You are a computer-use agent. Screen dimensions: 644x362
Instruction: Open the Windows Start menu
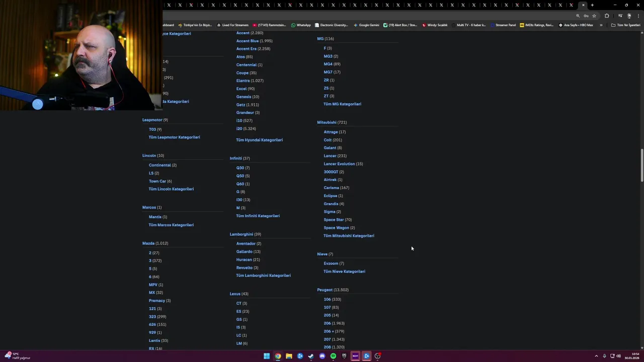click(x=267, y=356)
